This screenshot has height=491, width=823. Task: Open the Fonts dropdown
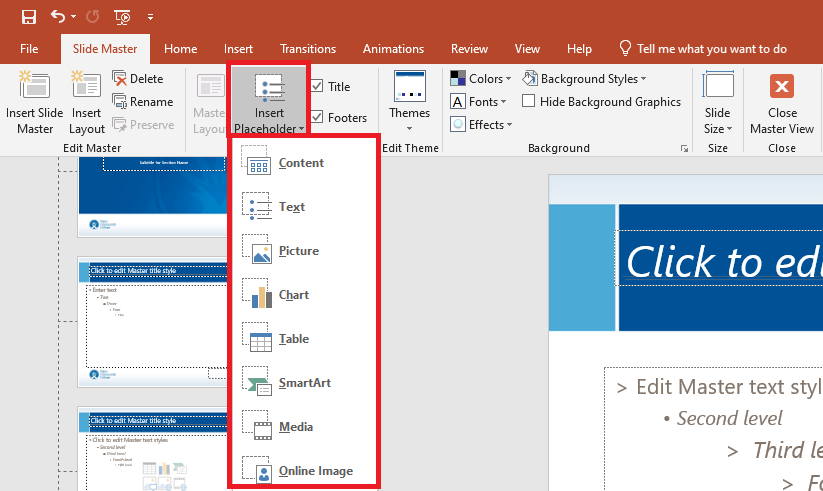[x=478, y=102]
